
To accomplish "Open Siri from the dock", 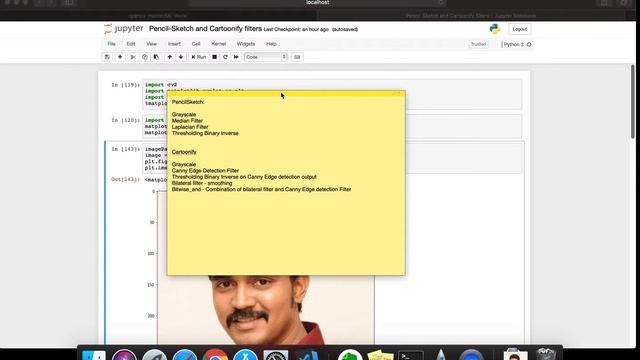I will click(124, 356).
